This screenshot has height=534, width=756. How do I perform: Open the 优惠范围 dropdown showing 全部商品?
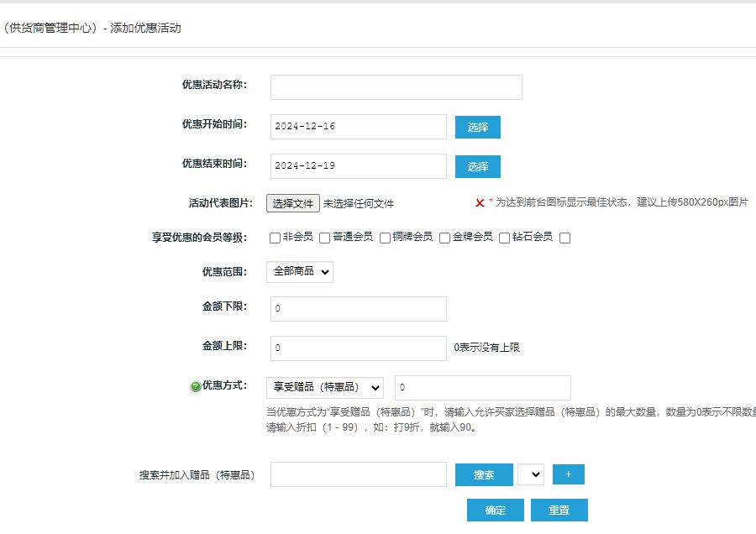coord(299,272)
